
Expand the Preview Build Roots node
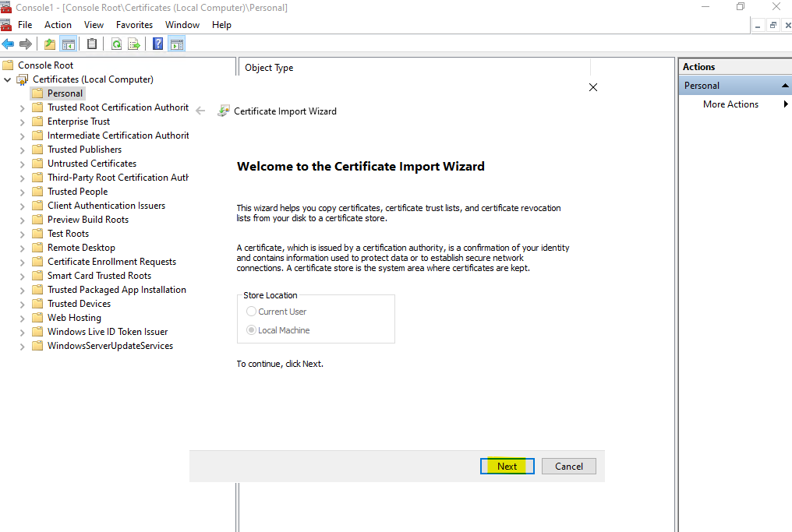pos(23,220)
